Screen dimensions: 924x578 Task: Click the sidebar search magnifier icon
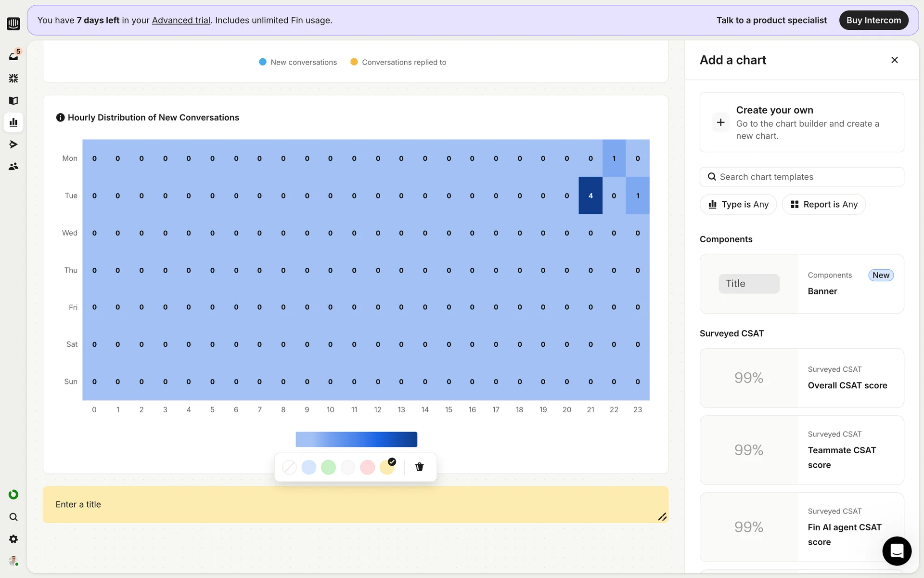[13, 517]
